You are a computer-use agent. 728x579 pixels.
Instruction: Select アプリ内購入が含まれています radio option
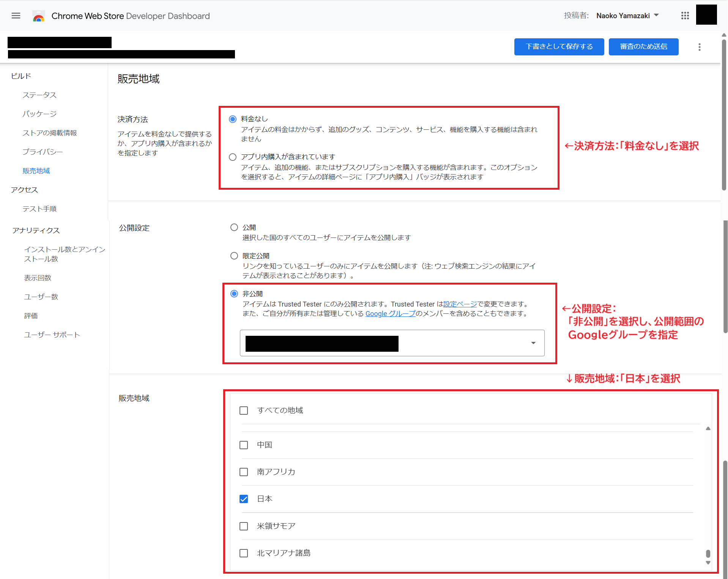(x=233, y=157)
